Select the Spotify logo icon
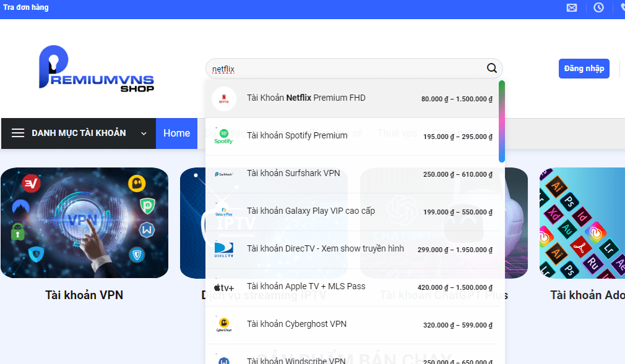The width and height of the screenshot is (625, 364). 223,137
